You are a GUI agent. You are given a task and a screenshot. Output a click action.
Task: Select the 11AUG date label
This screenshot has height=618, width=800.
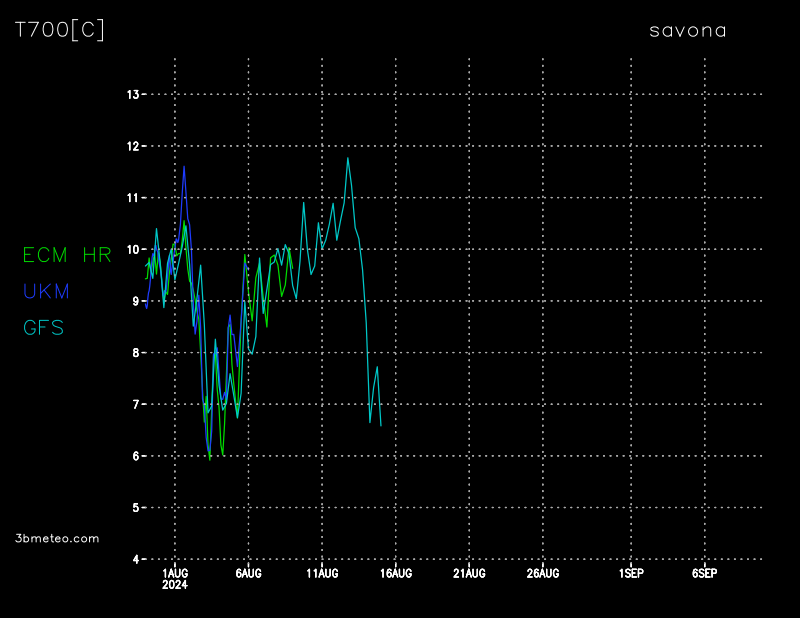click(x=322, y=573)
